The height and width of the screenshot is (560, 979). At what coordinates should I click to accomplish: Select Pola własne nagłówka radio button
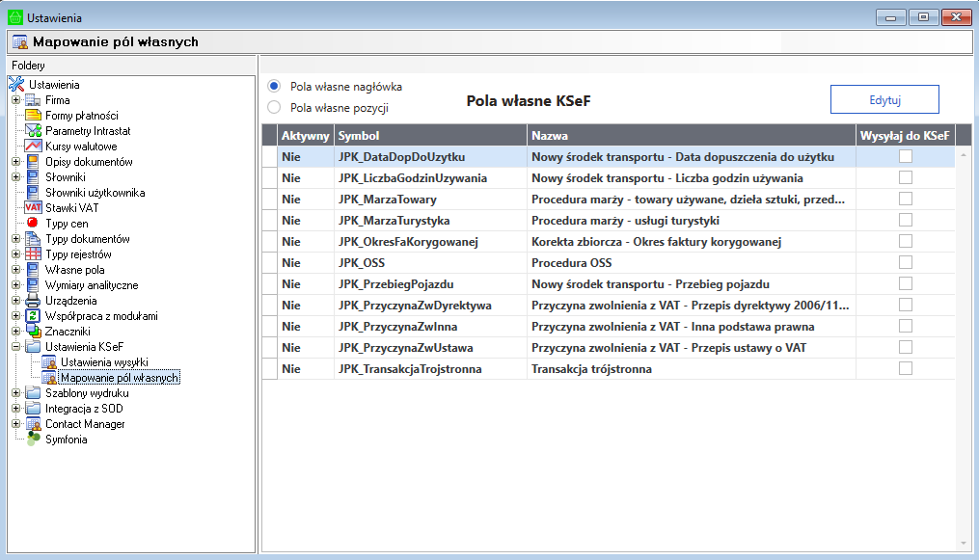click(x=274, y=86)
